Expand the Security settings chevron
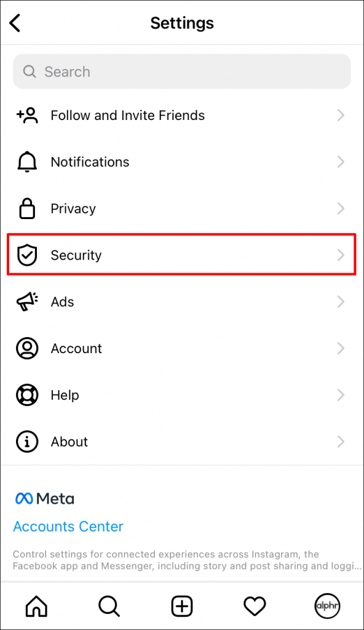Screen dimensions: 364x630 click(341, 255)
